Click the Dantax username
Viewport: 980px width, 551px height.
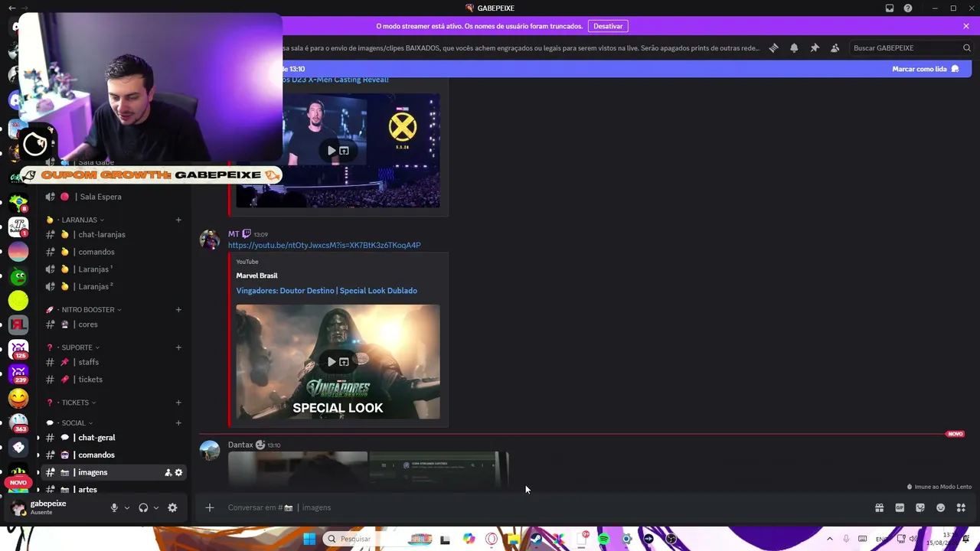240,445
